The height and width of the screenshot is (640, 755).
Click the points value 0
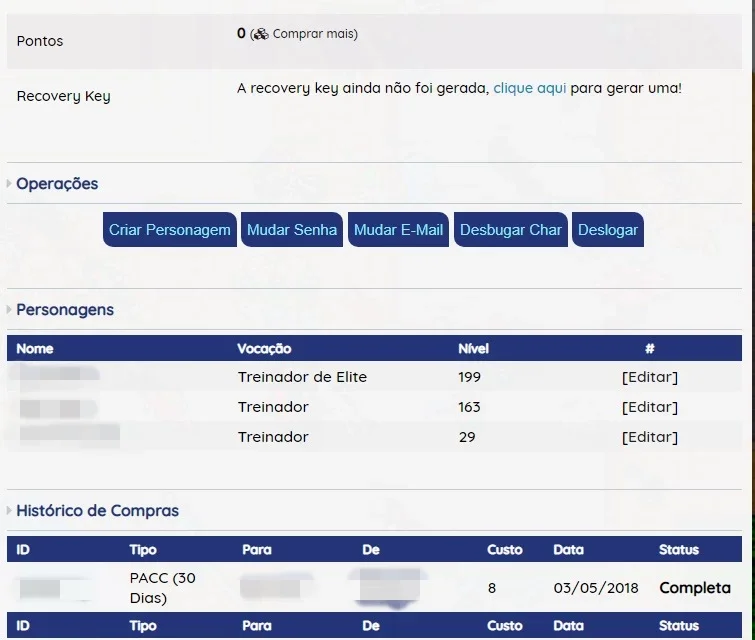pos(241,33)
